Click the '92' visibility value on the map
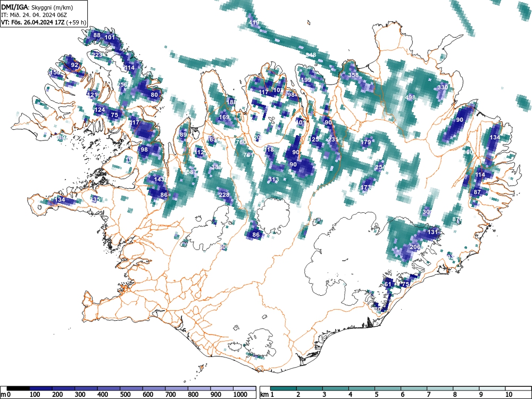 (74, 65)
